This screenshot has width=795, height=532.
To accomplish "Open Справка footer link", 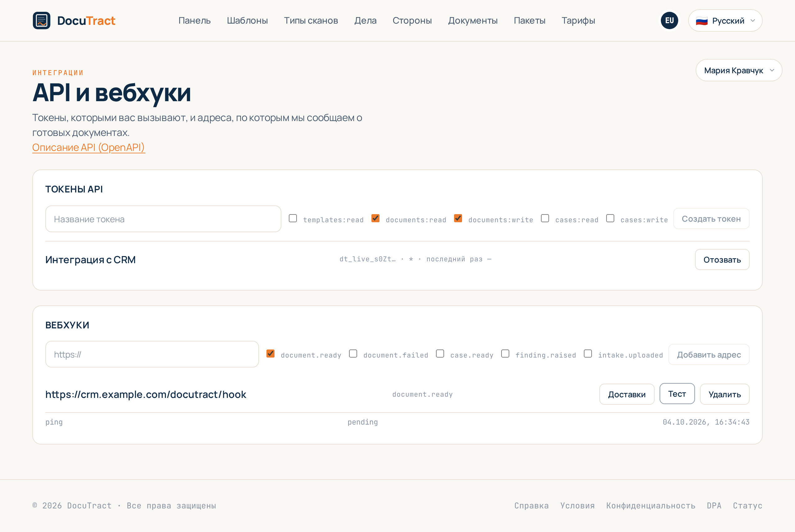I will point(531,506).
